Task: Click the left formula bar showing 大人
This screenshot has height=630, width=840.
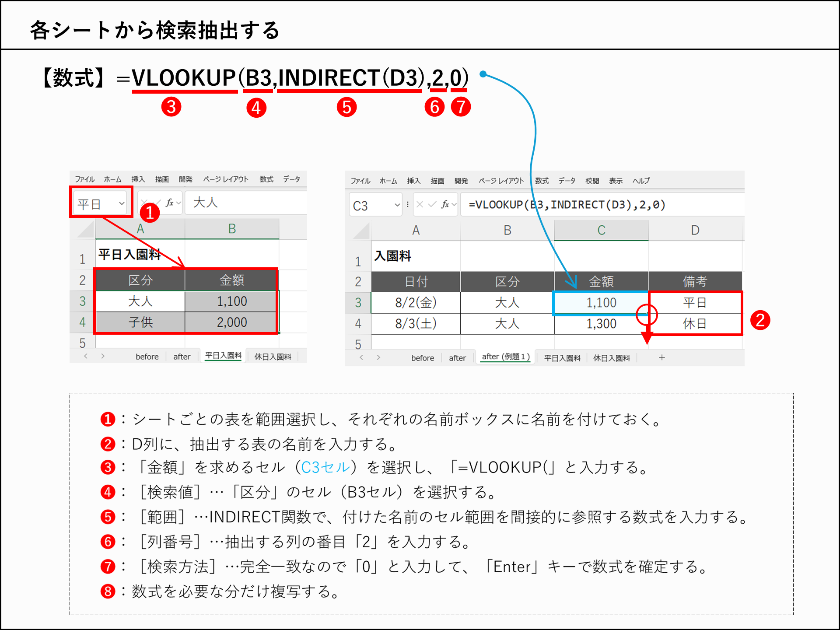Action: click(246, 203)
